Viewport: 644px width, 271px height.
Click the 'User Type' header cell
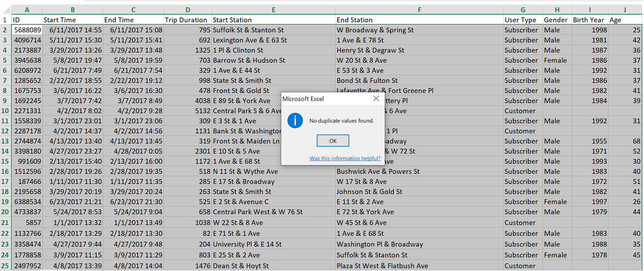(523, 20)
